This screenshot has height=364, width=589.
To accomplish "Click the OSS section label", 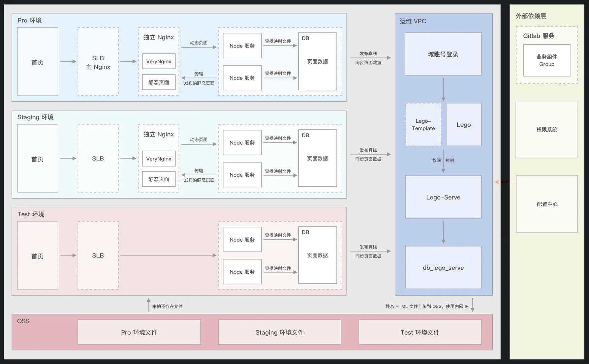I will 23,321.
